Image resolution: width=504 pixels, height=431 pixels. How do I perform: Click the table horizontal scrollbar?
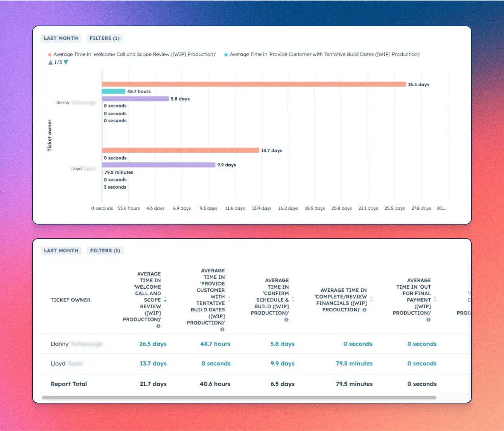(x=239, y=398)
